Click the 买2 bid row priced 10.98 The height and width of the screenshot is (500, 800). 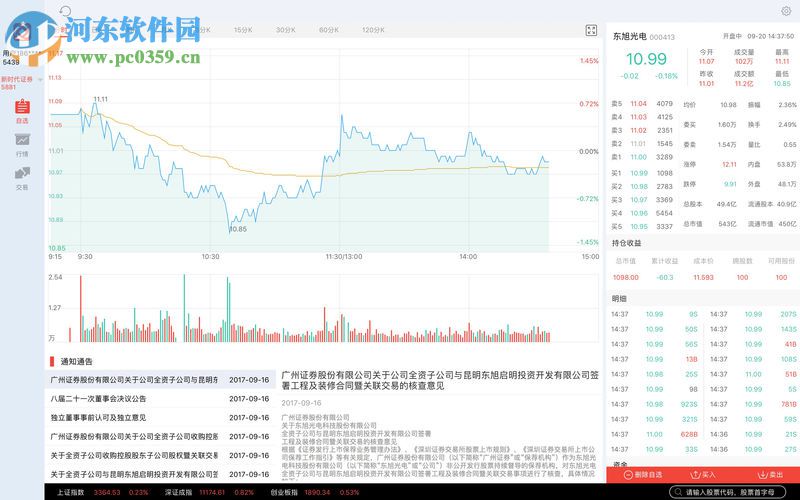pos(642,186)
